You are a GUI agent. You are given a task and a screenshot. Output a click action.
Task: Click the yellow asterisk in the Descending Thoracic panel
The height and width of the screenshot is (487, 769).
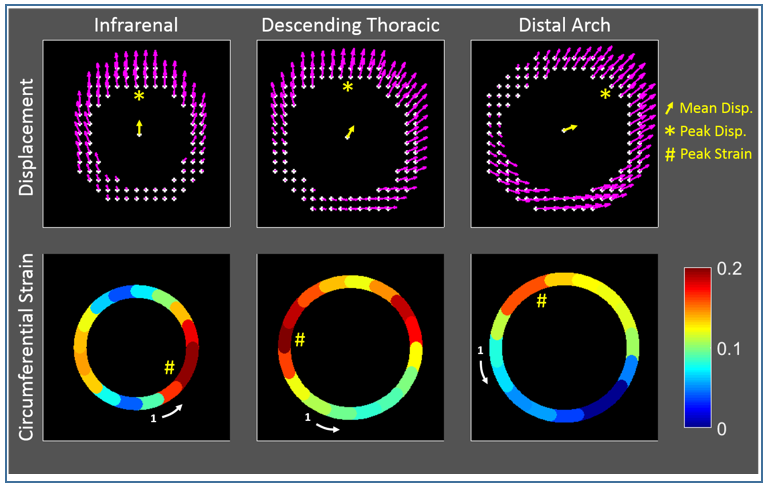click(348, 88)
